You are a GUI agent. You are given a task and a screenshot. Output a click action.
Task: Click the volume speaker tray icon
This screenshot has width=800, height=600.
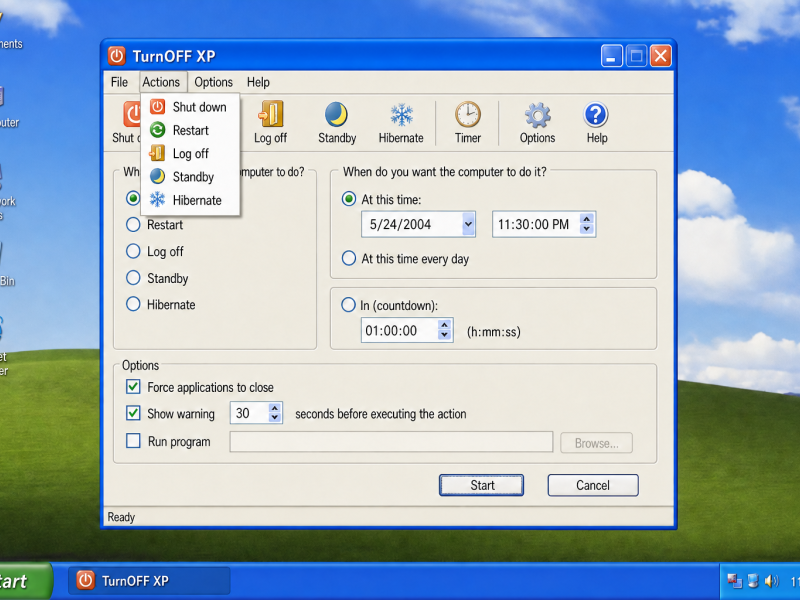(x=771, y=581)
